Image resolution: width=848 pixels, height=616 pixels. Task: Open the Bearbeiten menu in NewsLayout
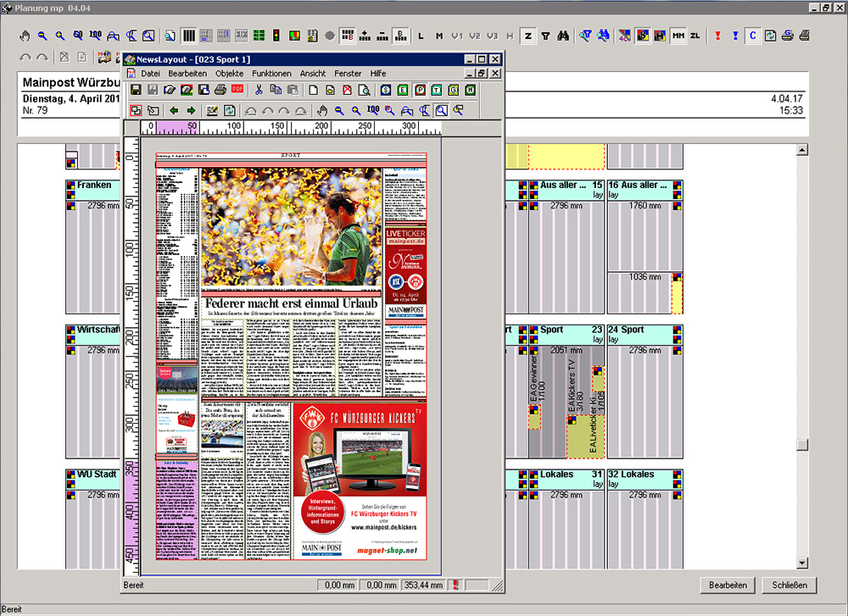pyautogui.click(x=187, y=74)
